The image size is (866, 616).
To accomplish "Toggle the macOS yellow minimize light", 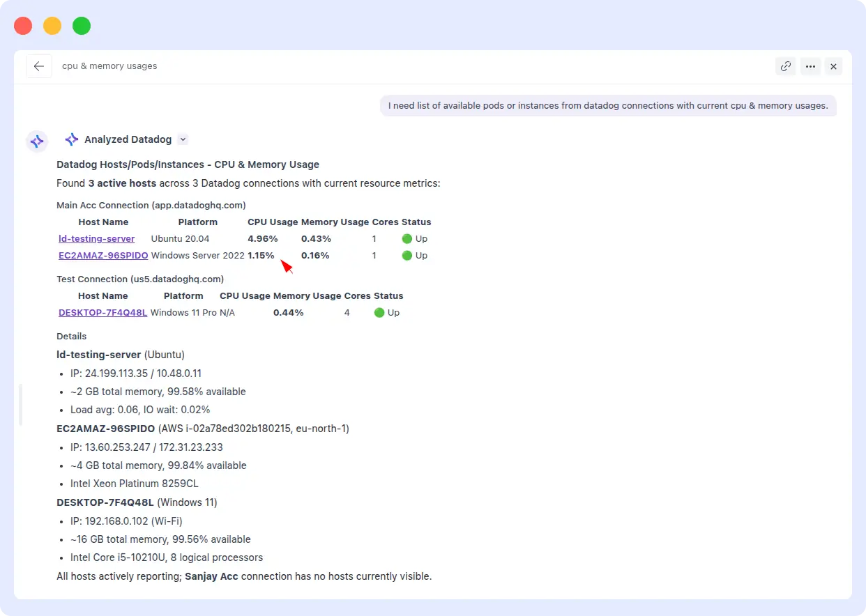I will (x=52, y=25).
